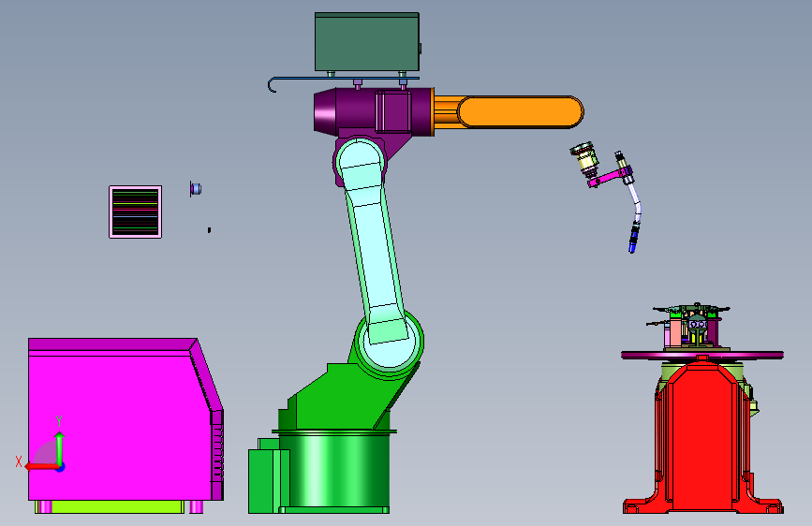Click the "X" axis label
This screenshot has width=812, height=526.
pyautogui.click(x=19, y=461)
